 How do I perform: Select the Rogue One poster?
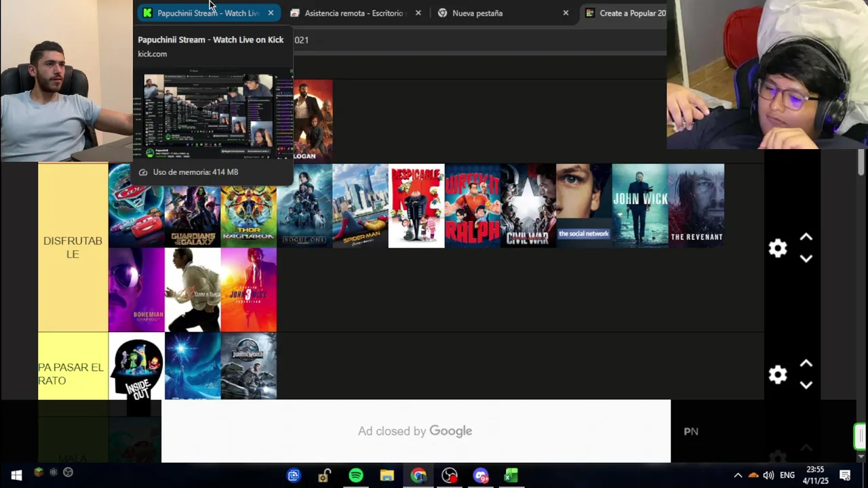coord(304,206)
